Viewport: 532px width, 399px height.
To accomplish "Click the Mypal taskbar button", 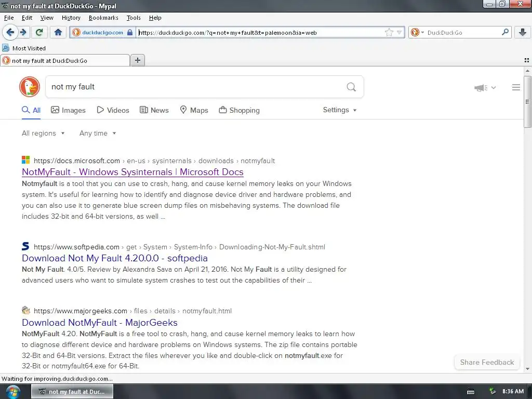I will [x=72, y=392].
